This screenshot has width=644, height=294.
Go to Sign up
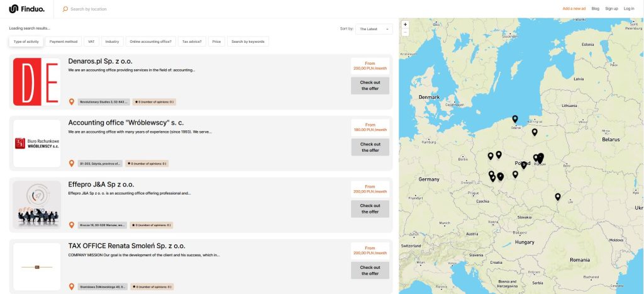point(611,9)
